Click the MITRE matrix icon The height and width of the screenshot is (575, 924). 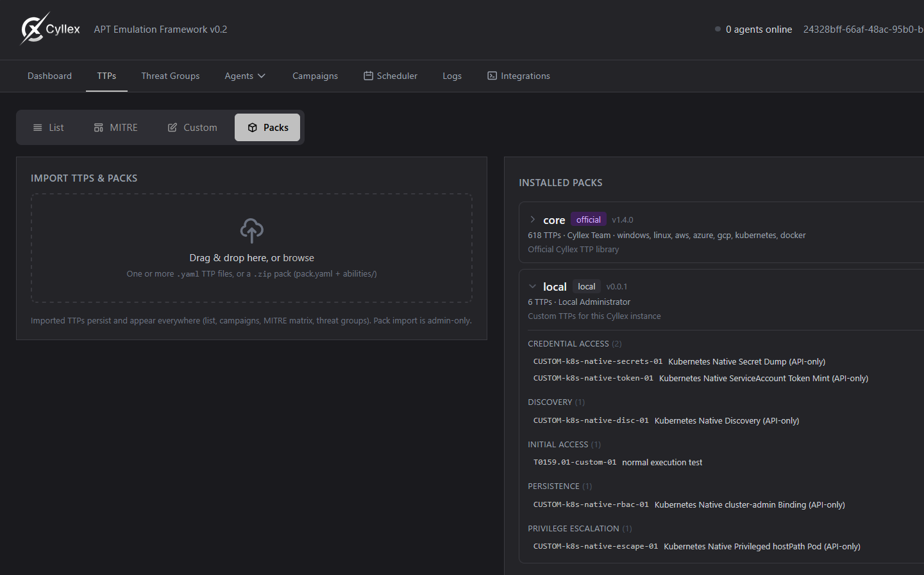(99, 128)
